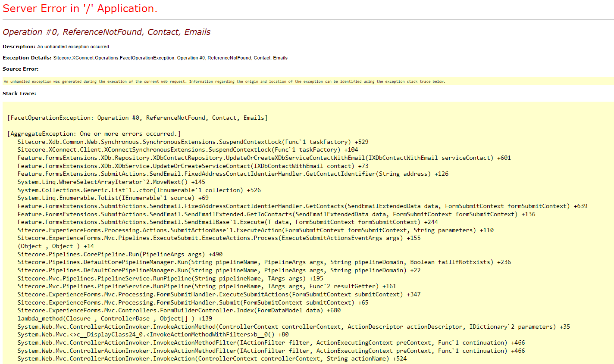This screenshot has height=364, width=614.
Task: Click the XConnectSynchronousExtensions.SuspendContextLock +104 line
Action: (x=188, y=149)
